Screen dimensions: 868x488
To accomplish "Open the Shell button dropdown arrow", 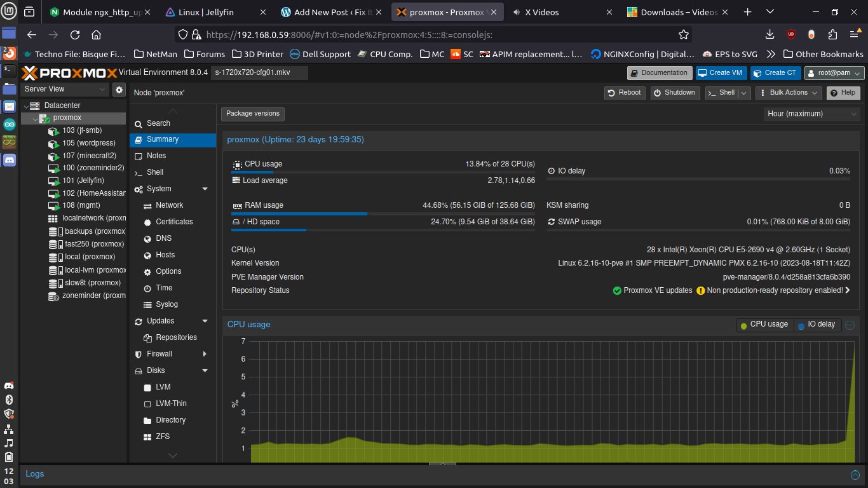I will tap(744, 93).
